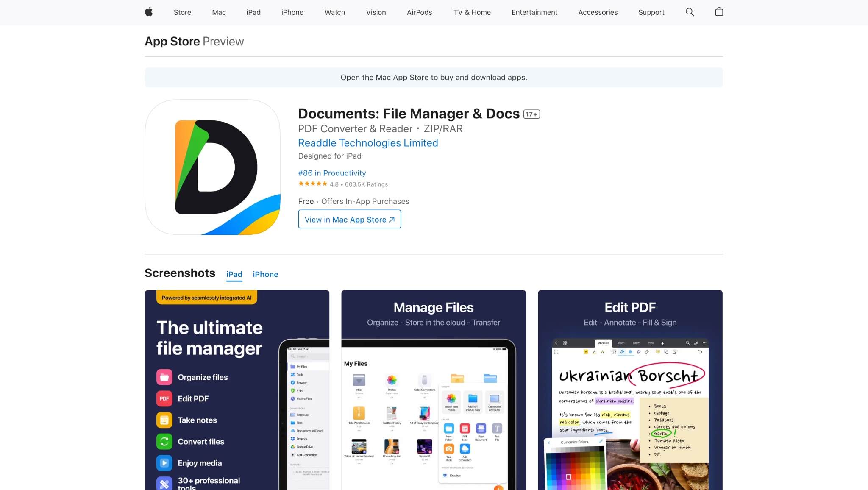868x490 pixels.
Task: Open Readdle Technologies Limited developer link
Action: [x=368, y=143]
